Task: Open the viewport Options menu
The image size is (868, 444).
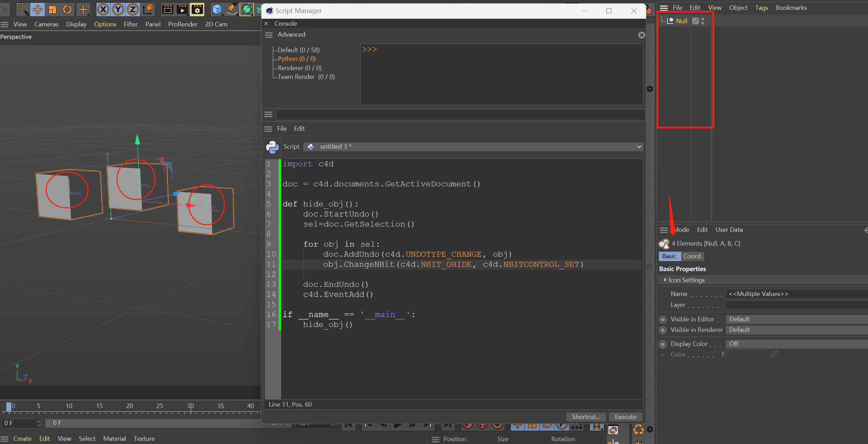Action: (x=105, y=24)
